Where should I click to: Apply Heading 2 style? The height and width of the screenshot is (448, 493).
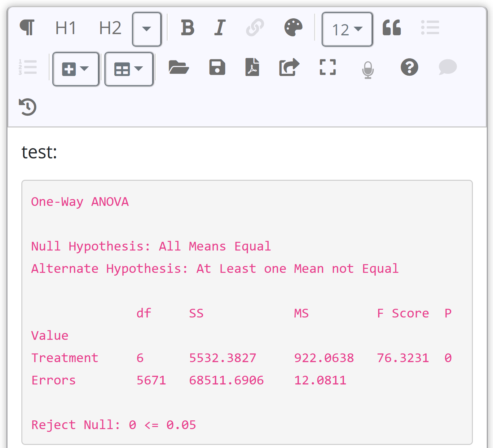[110, 28]
